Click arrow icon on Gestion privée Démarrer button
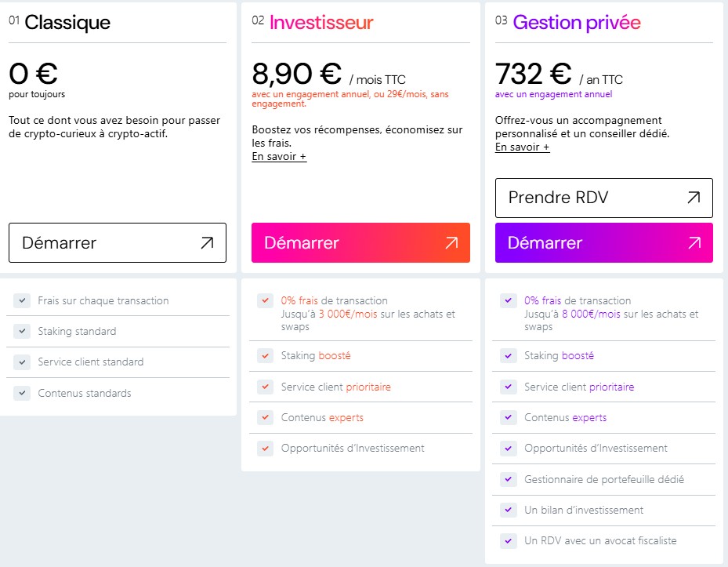The width and height of the screenshot is (728, 567). tap(694, 243)
